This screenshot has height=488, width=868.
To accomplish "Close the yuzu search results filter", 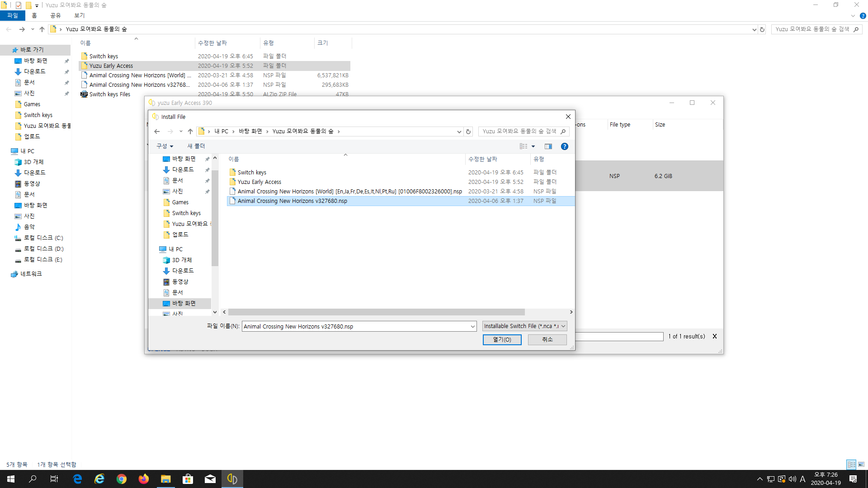I will [x=715, y=336].
